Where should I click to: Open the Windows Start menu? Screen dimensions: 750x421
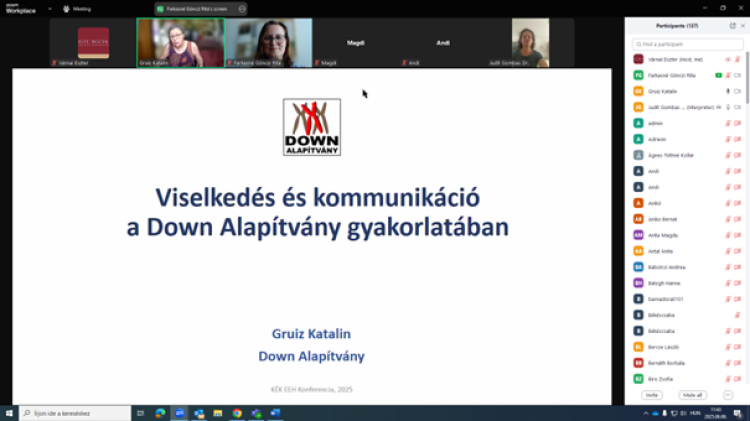coord(9,413)
